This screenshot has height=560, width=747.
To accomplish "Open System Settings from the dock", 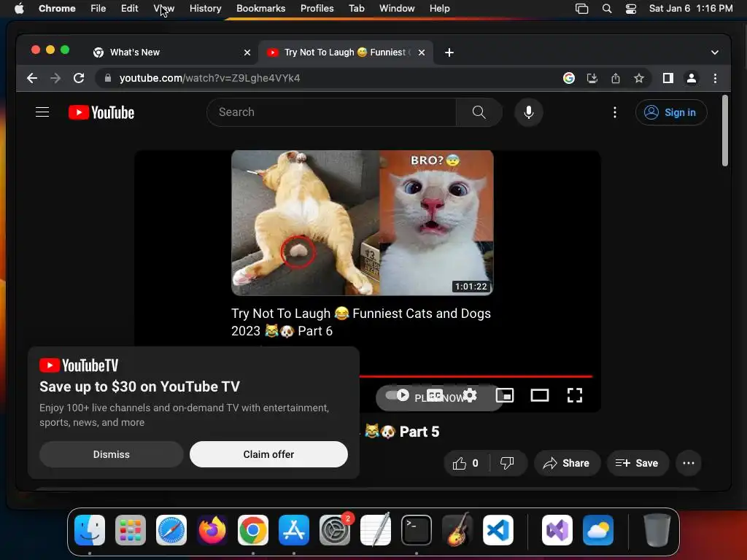I will (x=334, y=530).
